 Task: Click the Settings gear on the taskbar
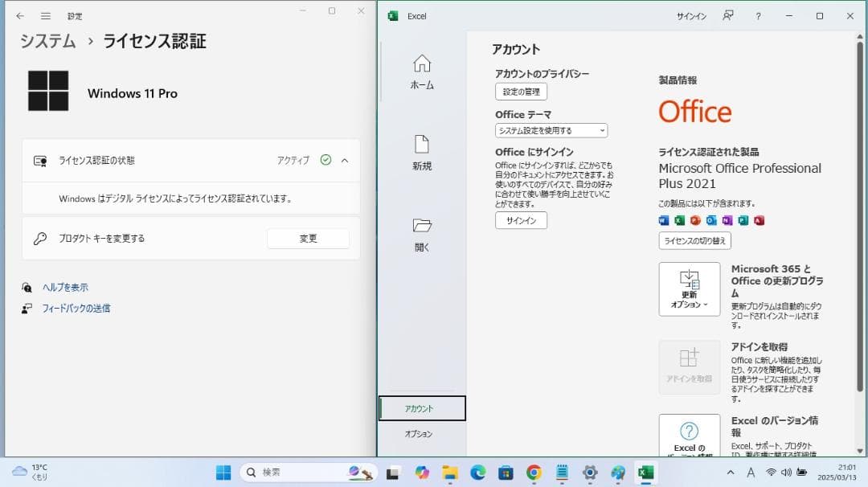[x=590, y=473]
